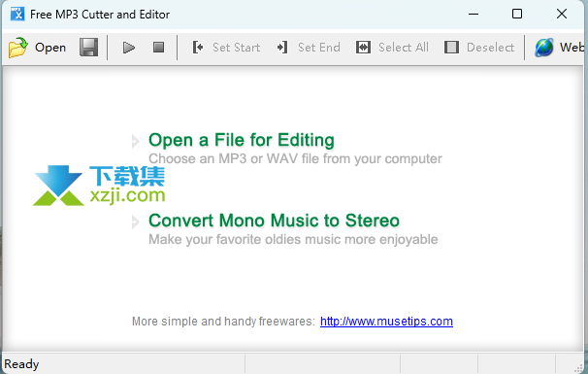Click the arrow beside Open a File for Editing
This screenshot has height=374, width=588.
[136, 141]
